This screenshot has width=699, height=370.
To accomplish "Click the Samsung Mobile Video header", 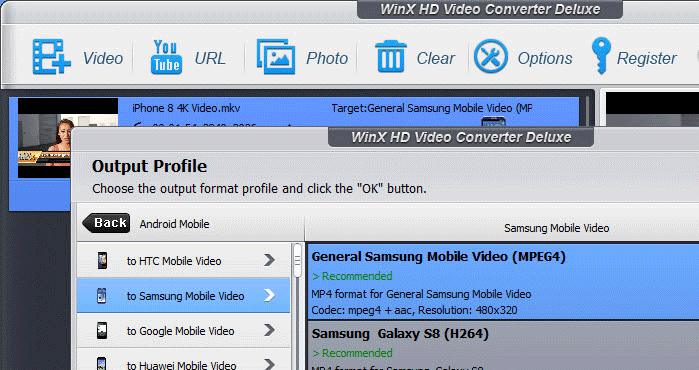I will 556,228.
